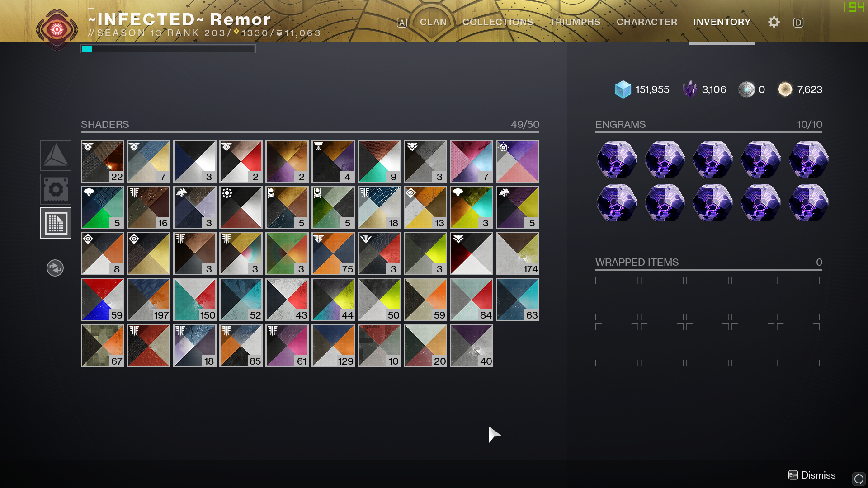Choose the shader stack showing 8
This screenshot has width=868, height=488.
pos(103,253)
